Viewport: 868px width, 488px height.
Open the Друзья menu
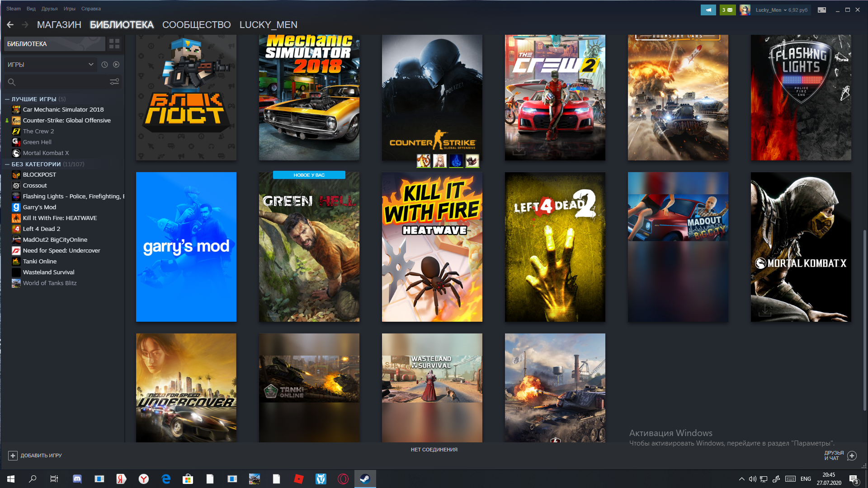[49, 9]
